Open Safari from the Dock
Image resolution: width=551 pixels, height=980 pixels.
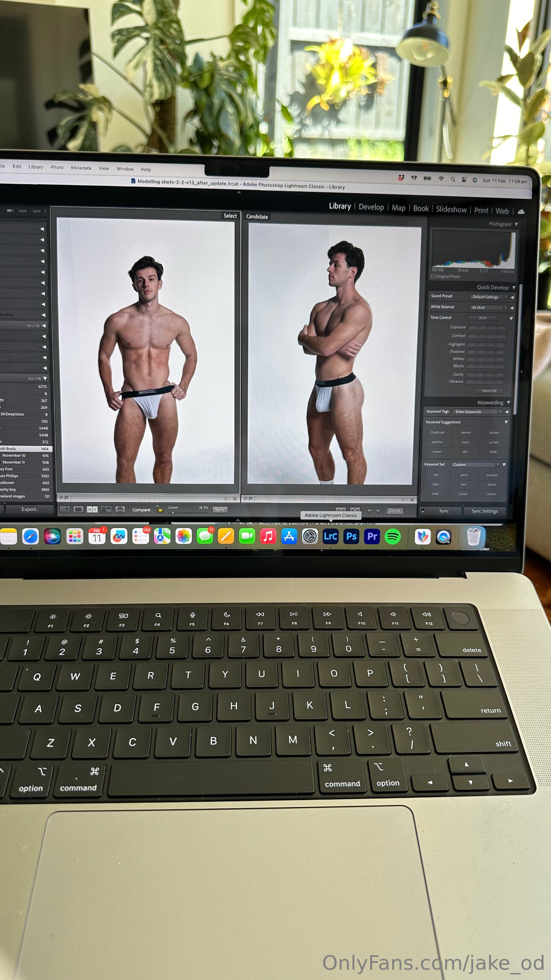pyautogui.click(x=30, y=536)
